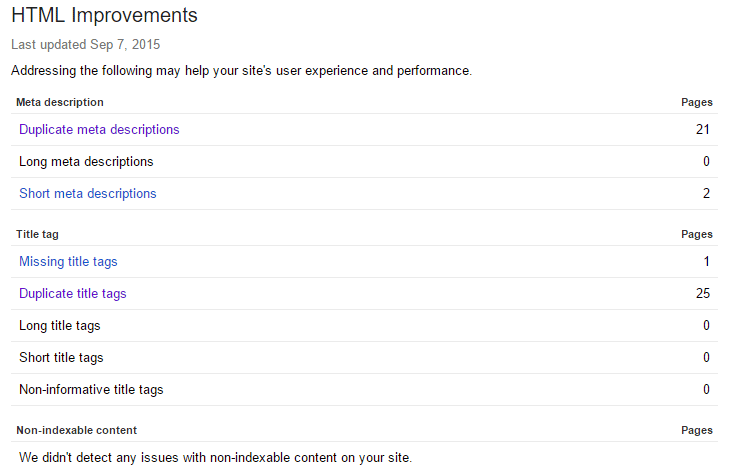Select the Long meta descriptions row label
Viewport: 752px width, 471px height.
point(86,162)
